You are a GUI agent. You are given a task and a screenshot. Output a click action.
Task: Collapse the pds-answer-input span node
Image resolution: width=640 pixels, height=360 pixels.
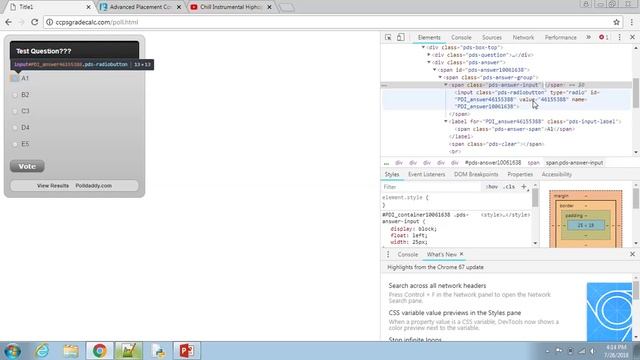[446, 85]
